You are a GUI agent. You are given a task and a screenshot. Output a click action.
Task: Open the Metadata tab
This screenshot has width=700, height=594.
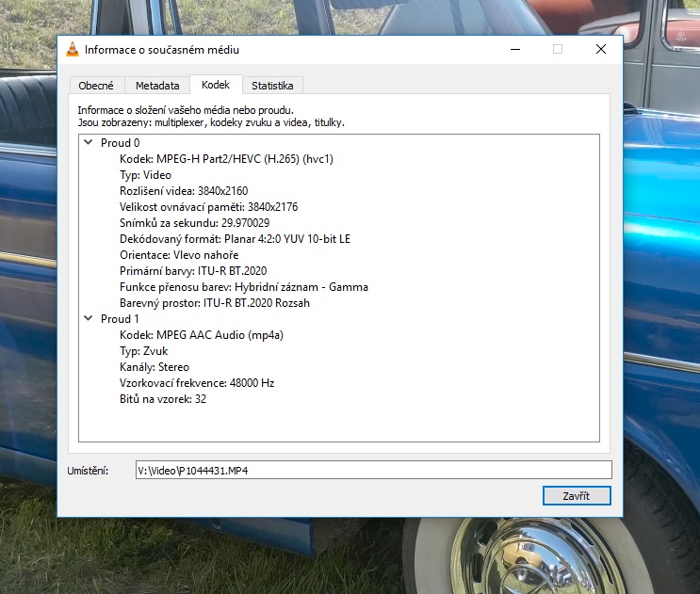point(156,86)
